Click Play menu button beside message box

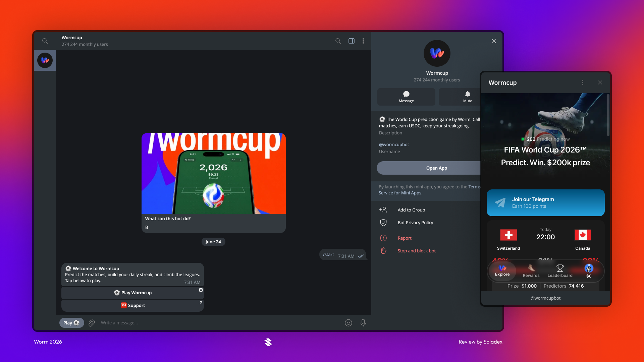(71, 323)
